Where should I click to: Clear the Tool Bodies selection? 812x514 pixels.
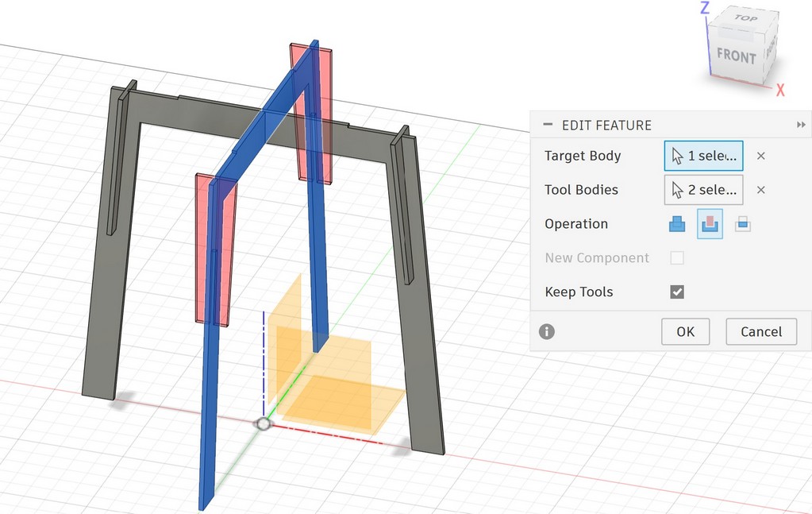point(760,190)
